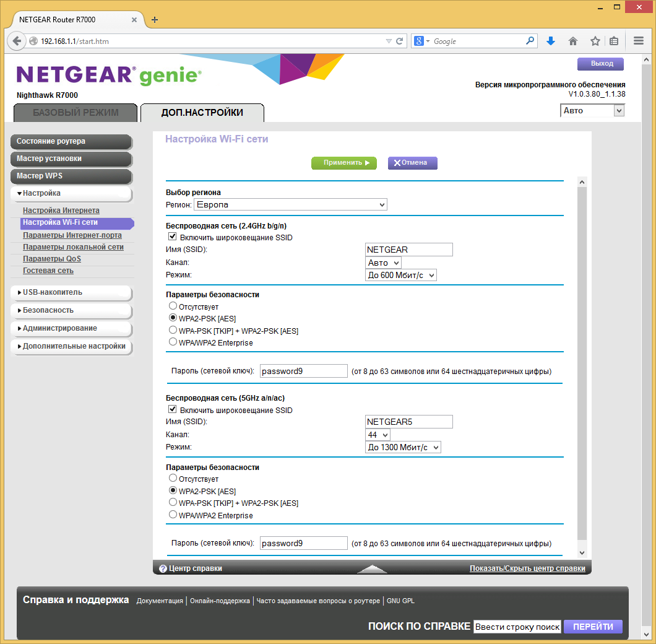Open the URL history dropdown arrow
Viewport: 656px width, 644px height.
[389, 41]
